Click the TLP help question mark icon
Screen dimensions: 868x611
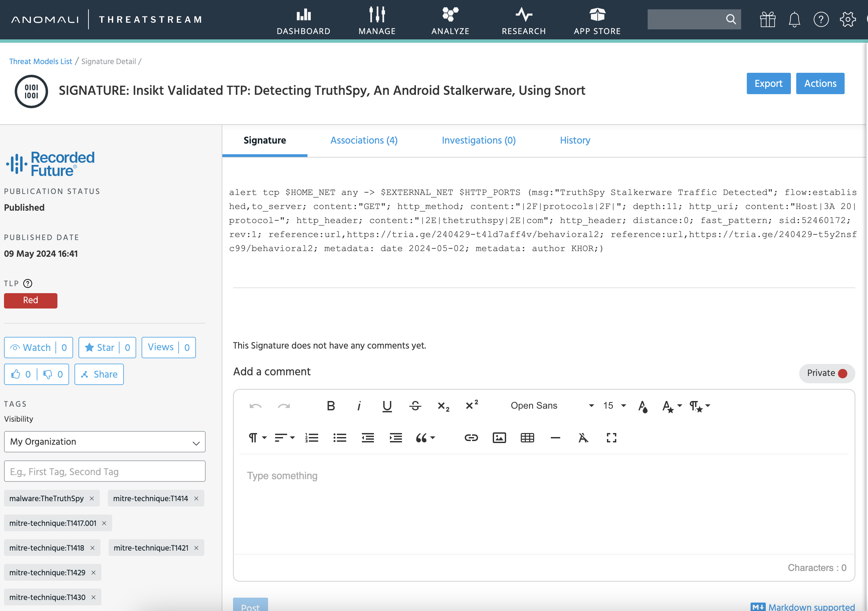(x=28, y=283)
